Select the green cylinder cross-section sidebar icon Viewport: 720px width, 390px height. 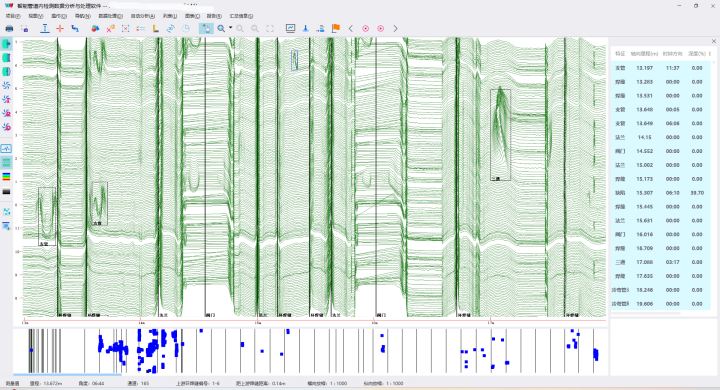click(x=6, y=72)
